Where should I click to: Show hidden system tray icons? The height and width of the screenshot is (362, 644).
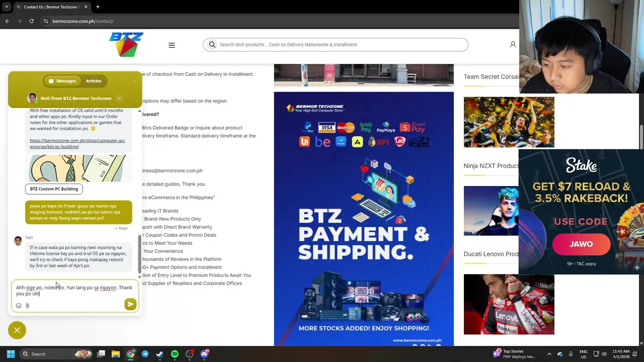[549, 354]
